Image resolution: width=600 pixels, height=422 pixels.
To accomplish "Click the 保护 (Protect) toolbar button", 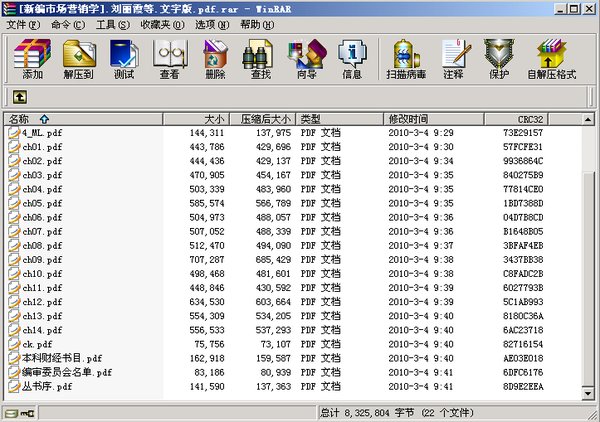I will 496,58.
